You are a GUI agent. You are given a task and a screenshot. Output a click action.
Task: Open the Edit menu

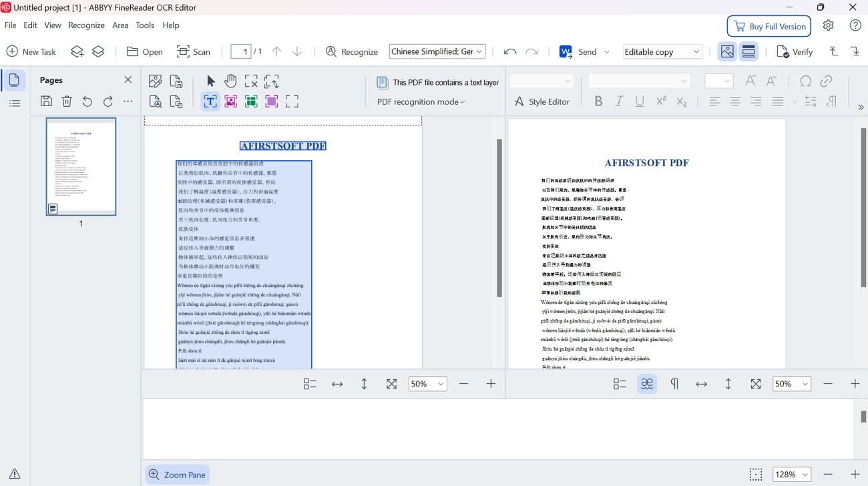[x=31, y=25]
